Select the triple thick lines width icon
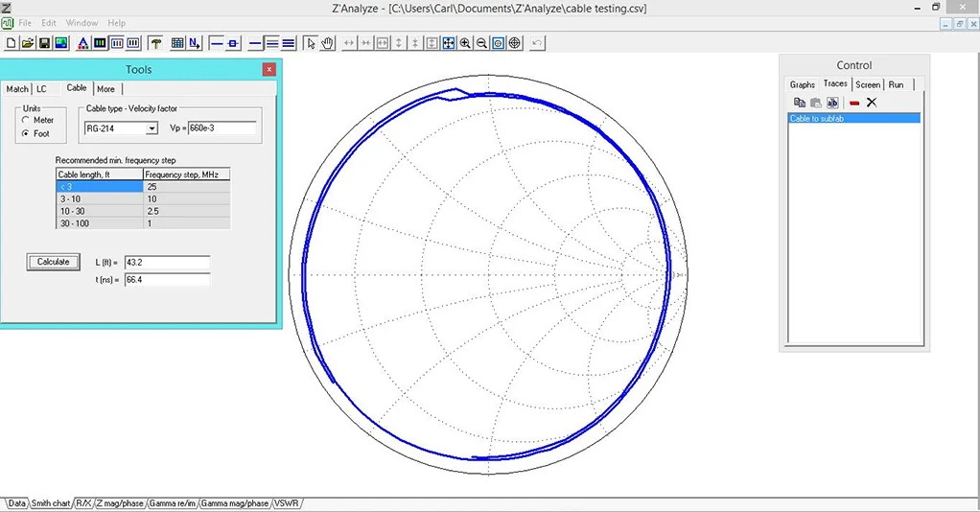 288,43
